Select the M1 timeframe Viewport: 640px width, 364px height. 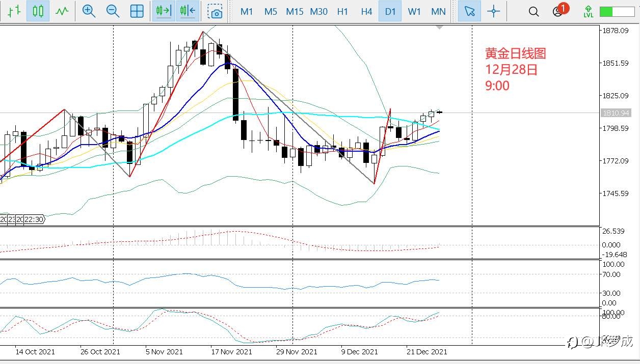point(247,11)
